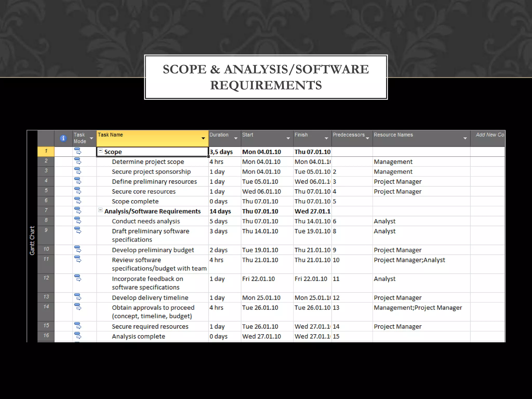Image resolution: width=532 pixels, height=399 pixels.
Task: Click task mode icon for Review software specifications row
Action: click(x=78, y=259)
